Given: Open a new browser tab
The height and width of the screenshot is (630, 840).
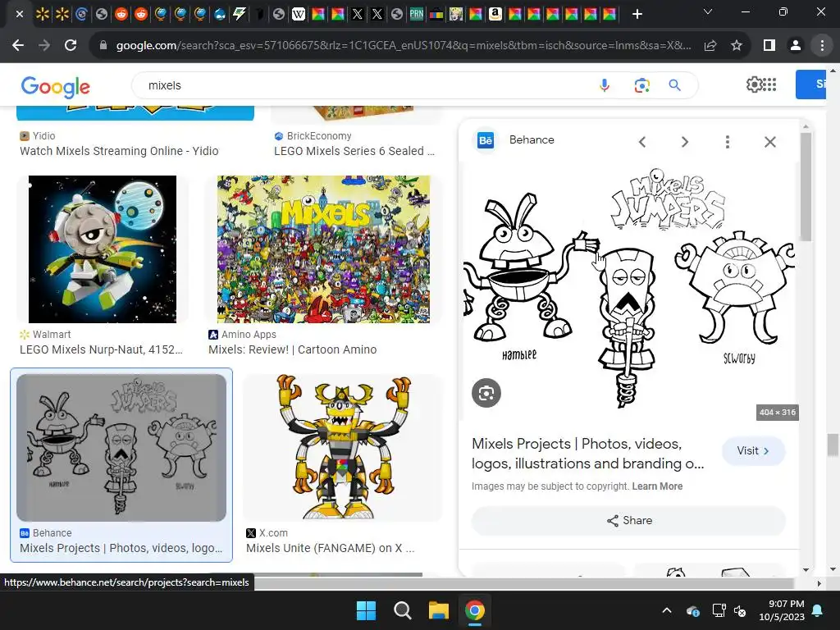Looking at the screenshot, I should click(637, 14).
